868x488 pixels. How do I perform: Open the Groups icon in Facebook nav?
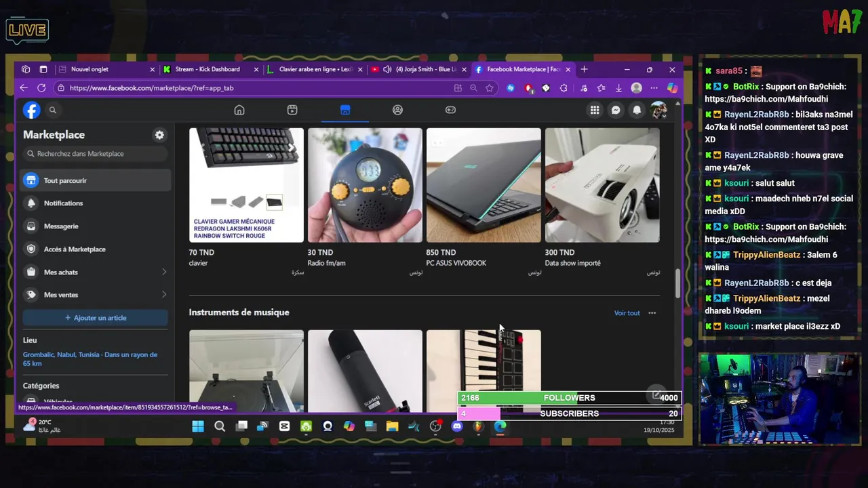point(398,110)
